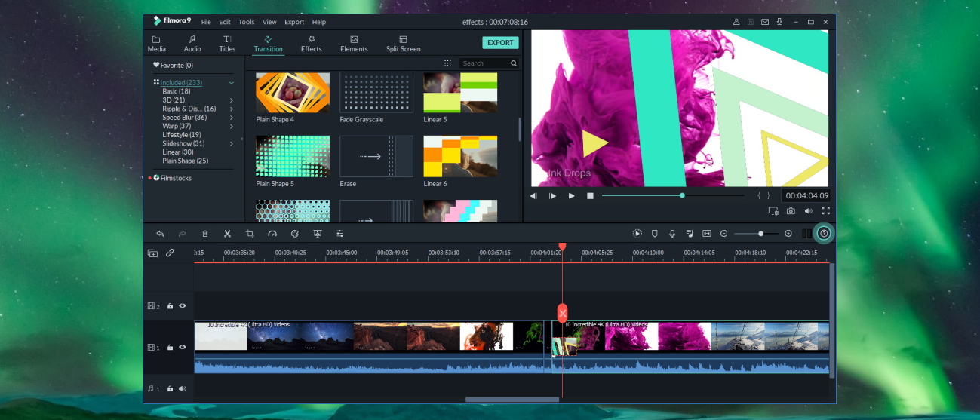Image resolution: width=980 pixels, height=420 pixels.
Task: Open Record Voiceover microphone icon
Action: [x=671, y=234]
